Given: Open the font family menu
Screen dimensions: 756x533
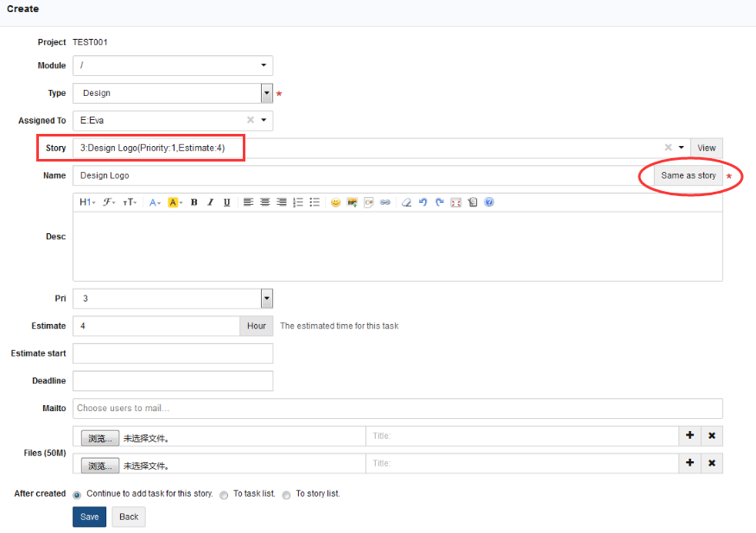Looking at the screenshot, I should tap(110, 202).
